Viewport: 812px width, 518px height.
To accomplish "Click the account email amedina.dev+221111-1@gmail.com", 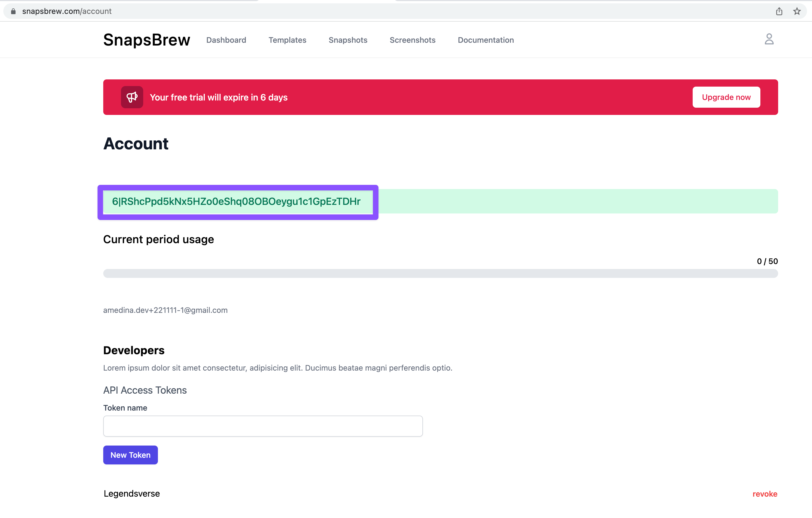I will 165,310.
